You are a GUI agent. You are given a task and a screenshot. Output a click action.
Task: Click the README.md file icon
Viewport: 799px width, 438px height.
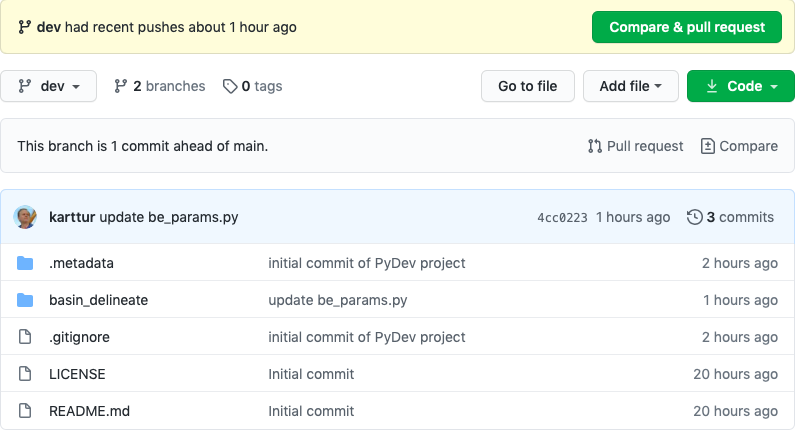coord(26,411)
